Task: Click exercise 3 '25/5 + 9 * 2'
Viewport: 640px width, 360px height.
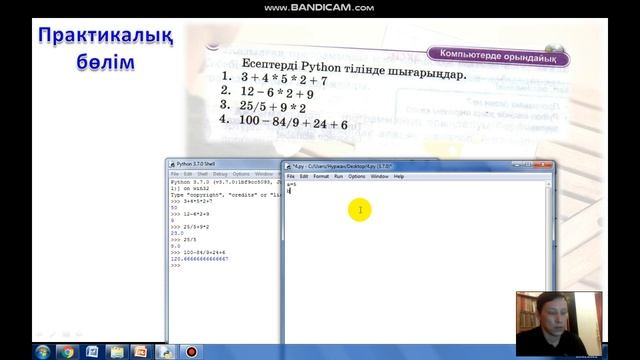Action: pos(273,107)
